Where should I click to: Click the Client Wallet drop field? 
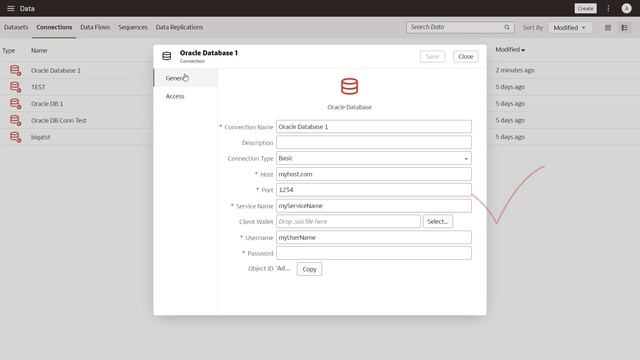[x=348, y=222]
